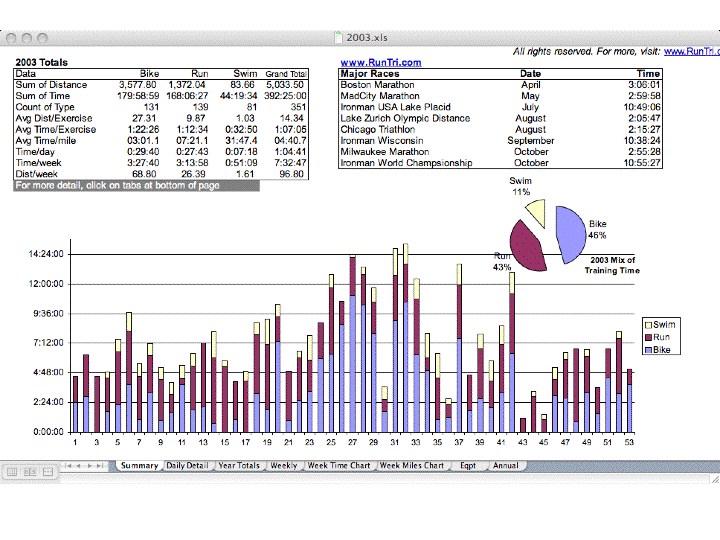The image size is (720, 540).
Task: Open the Week Time Chart tab
Action: pyautogui.click(x=338, y=466)
